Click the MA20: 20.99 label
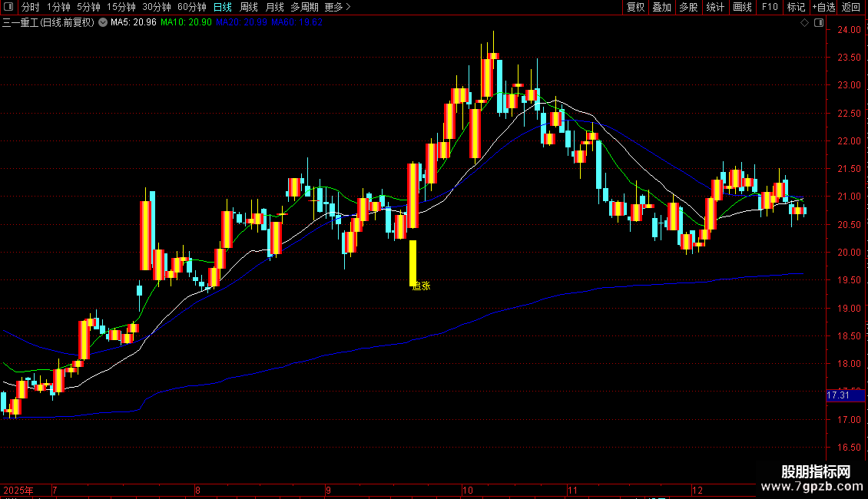 coord(241,23)
